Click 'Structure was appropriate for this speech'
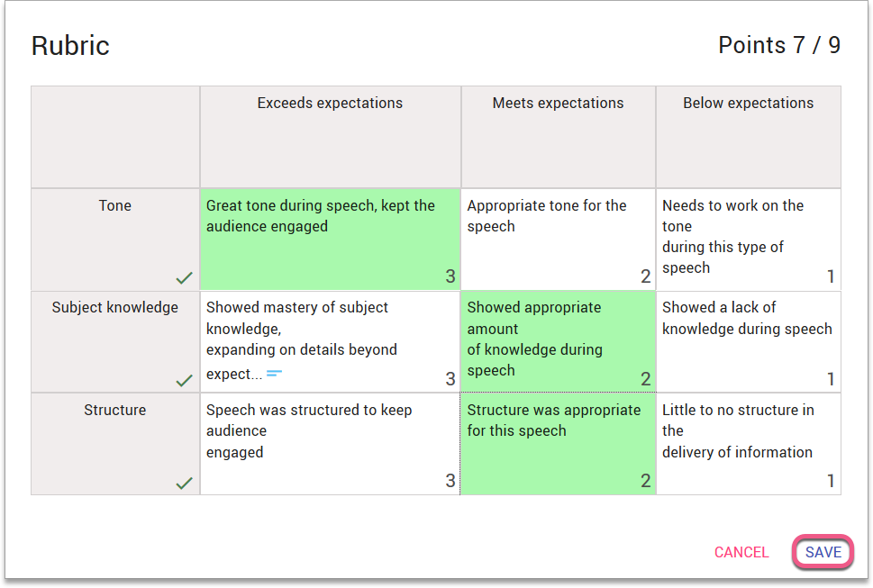 click(x=558, y=444)
